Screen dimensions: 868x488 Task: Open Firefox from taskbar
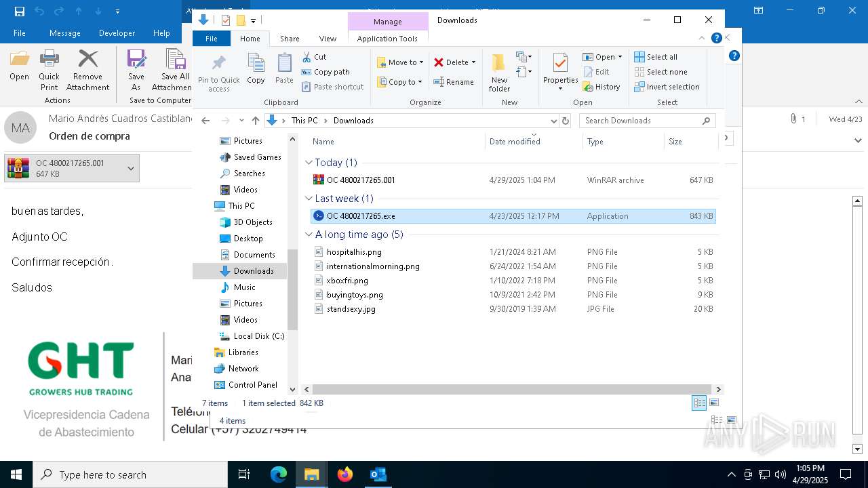(x=345, y=474)
